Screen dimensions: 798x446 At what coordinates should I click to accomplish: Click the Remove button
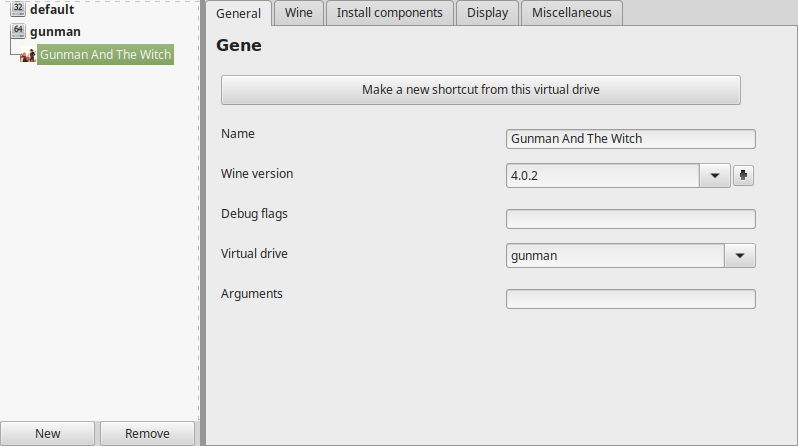pos(147,433)
